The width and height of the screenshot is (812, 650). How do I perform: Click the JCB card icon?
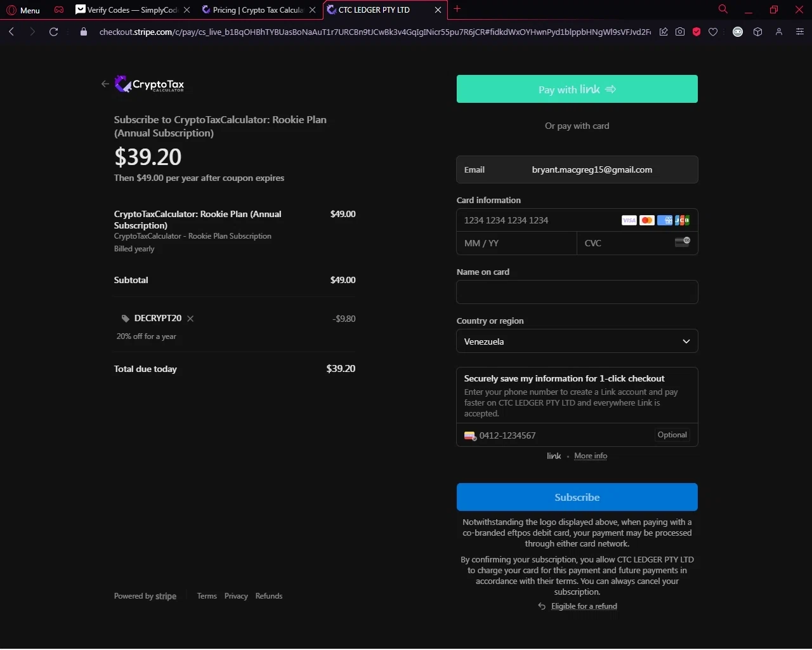click(683, 220)
